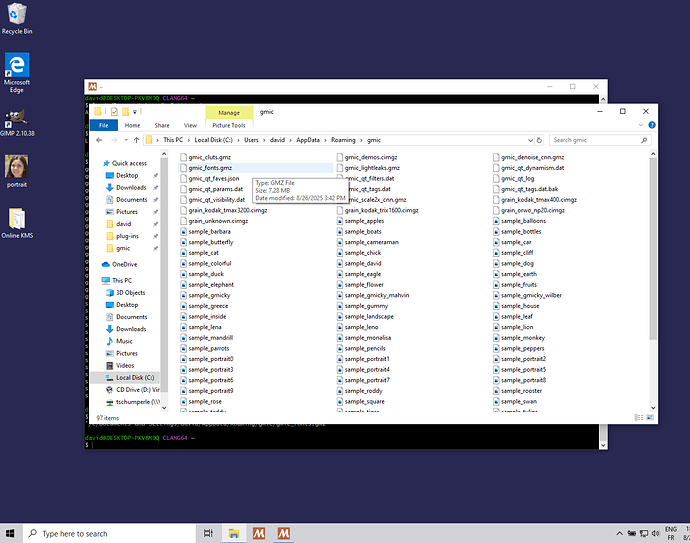The width and height of the screenshot is (690, 543).
Task: Select the Online KMS desktop file
Action: click(x=17, y=222)
